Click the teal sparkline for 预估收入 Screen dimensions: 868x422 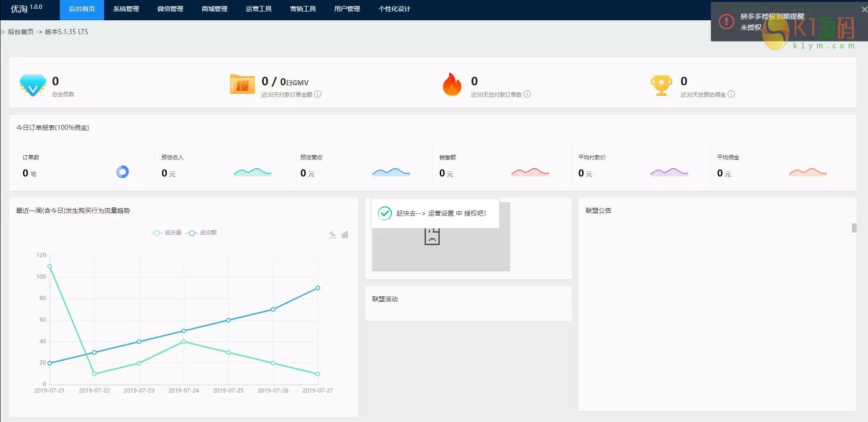(252, 172)
